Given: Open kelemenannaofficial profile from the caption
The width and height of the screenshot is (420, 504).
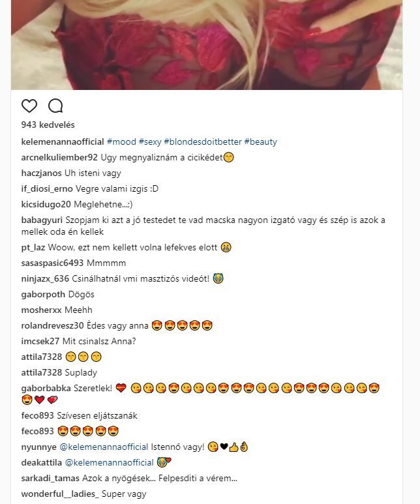Looking at the screenshot, I should [x=63, y=141].
